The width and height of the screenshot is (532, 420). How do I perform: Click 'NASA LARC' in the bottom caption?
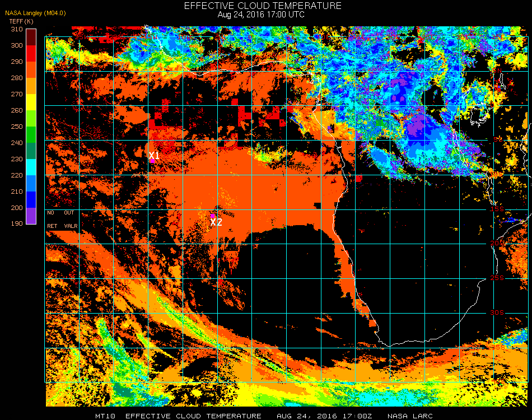click(410, 416)
